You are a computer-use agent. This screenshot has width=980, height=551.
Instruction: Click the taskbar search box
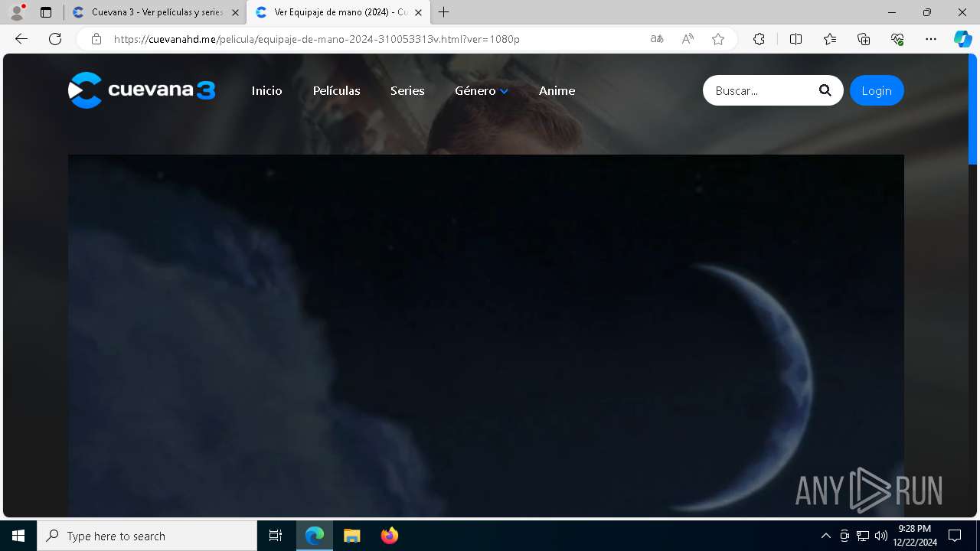click(x=147, y=536)
